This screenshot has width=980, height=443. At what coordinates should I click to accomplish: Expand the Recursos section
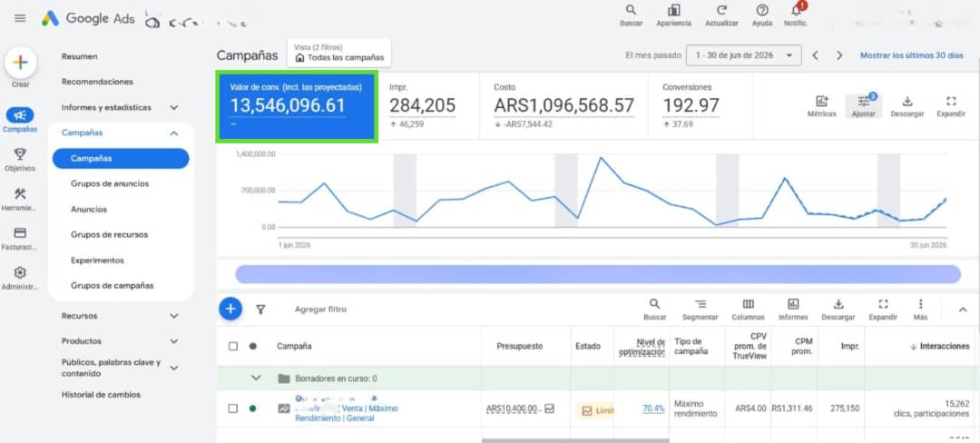[x=173, y=316]
